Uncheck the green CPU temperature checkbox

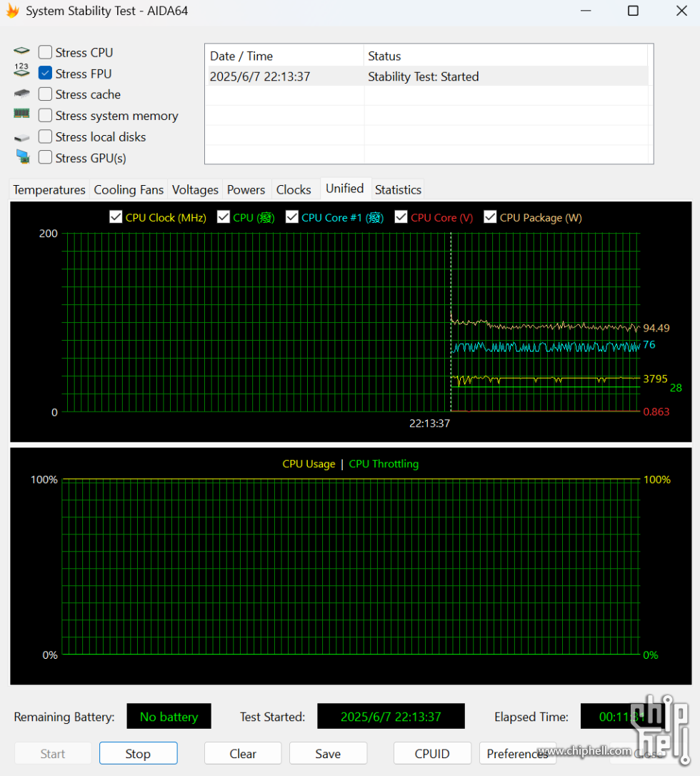coord(224,217)
